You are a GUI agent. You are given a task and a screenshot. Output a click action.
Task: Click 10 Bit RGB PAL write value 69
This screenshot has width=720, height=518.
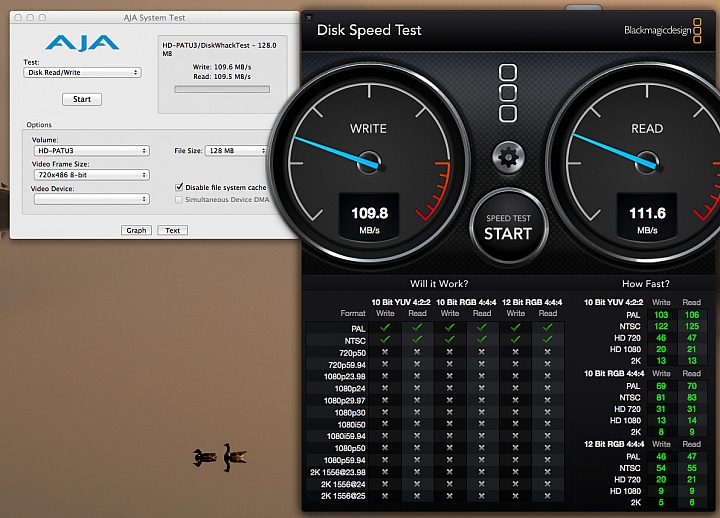point(661,386)
